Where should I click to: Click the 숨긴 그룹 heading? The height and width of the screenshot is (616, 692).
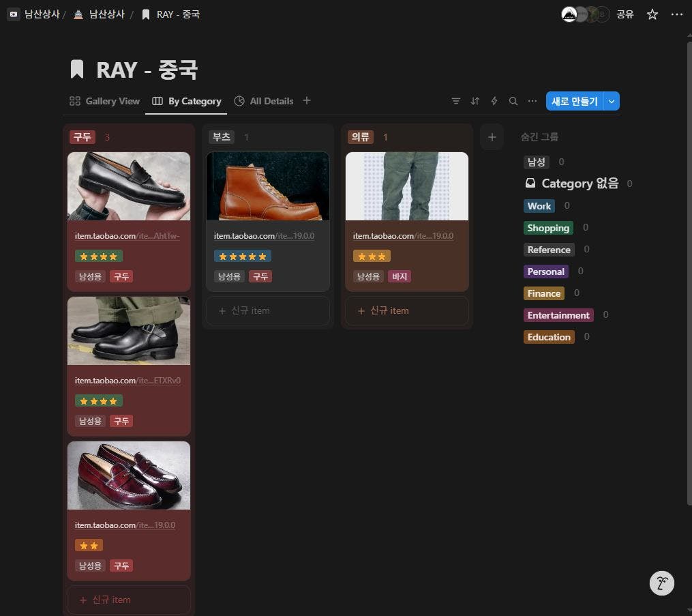pyautogui.click(x=539, y=137)
